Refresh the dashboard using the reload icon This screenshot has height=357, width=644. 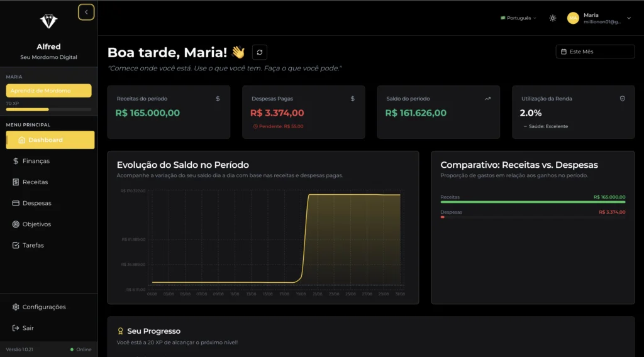click(x=260, y=52)
